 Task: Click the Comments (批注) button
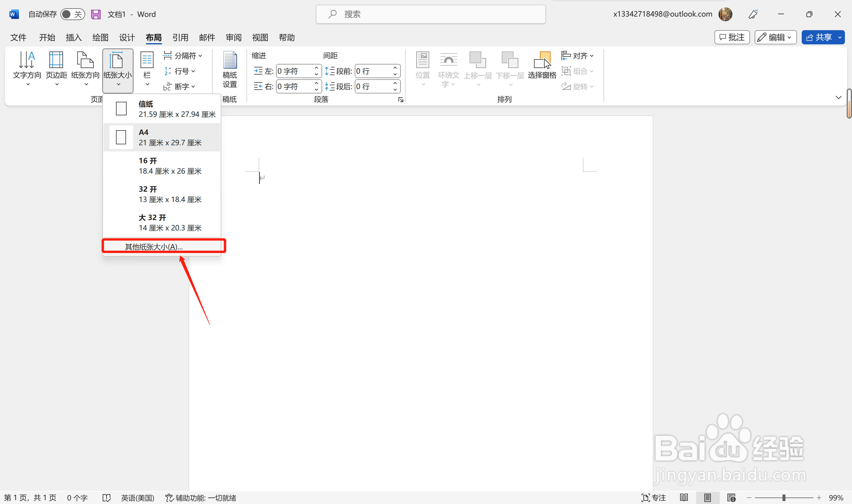coord(732,37)
